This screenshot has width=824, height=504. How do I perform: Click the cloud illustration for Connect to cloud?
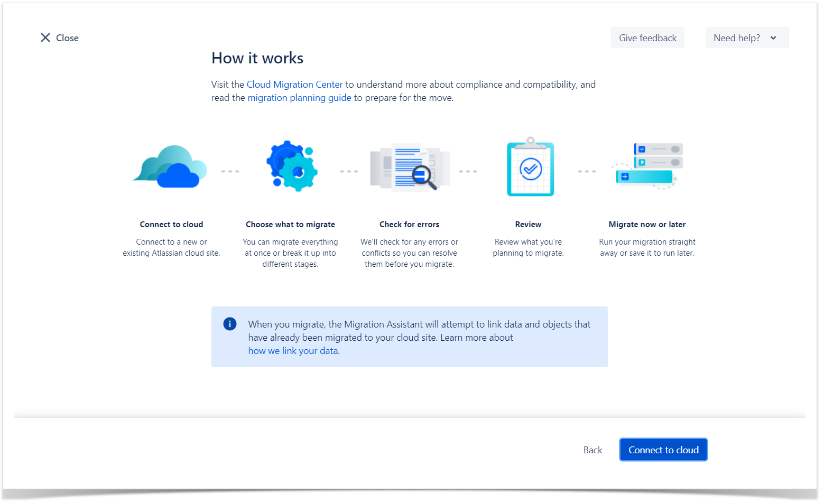170,167
